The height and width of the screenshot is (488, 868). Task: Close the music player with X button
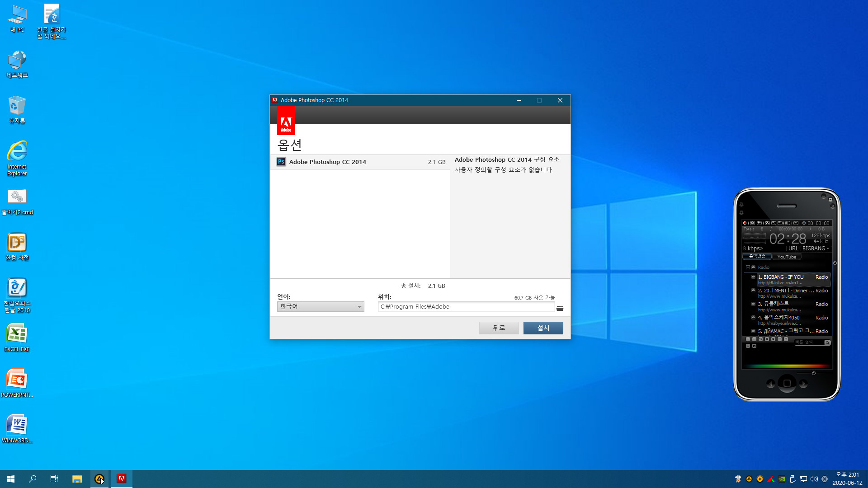[x=833, y=206]
